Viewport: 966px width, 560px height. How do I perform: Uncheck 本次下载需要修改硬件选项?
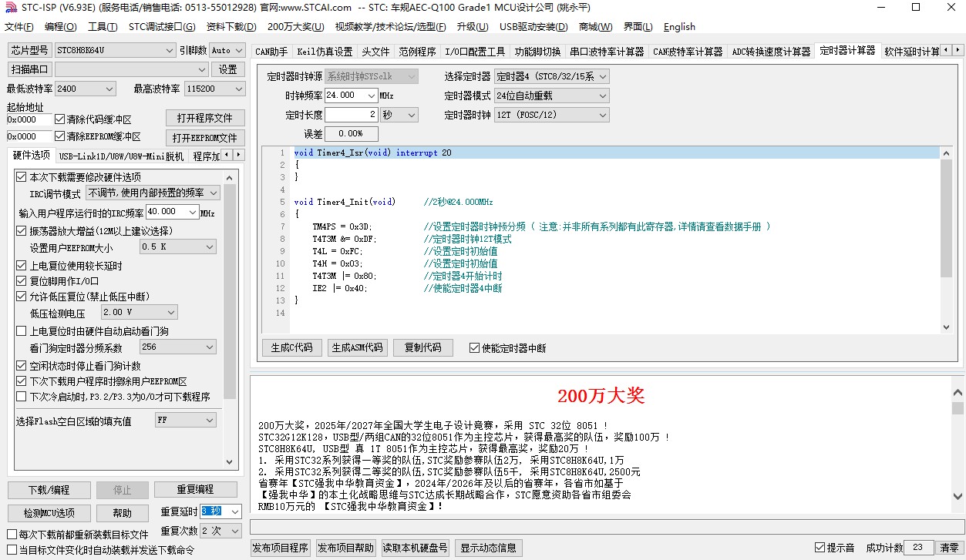click(21, 177)
